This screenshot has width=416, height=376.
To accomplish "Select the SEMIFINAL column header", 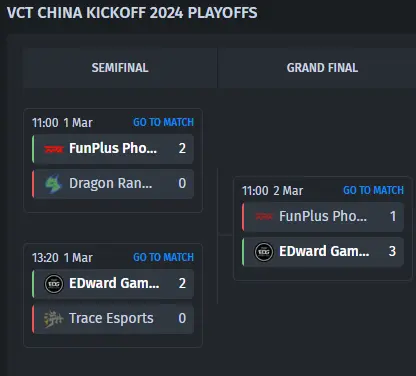I will (120, 68).
